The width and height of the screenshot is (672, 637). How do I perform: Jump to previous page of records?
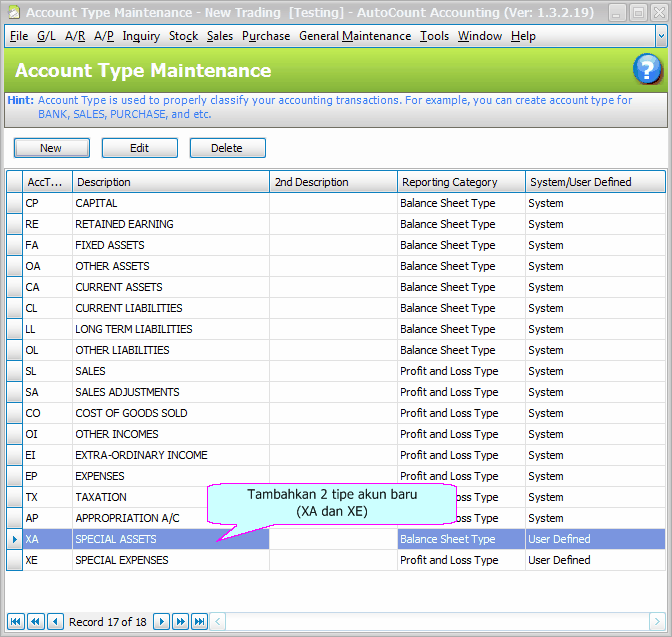pos(36,621)
